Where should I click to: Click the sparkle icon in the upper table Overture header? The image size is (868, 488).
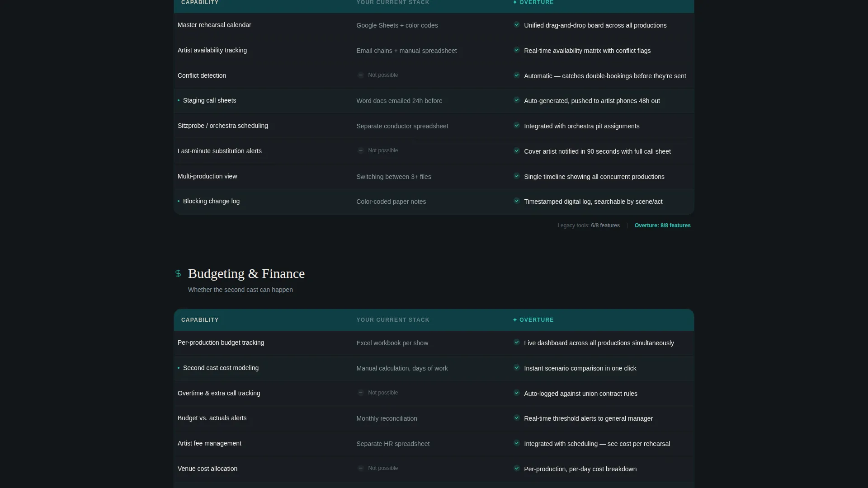click(515, 3)
